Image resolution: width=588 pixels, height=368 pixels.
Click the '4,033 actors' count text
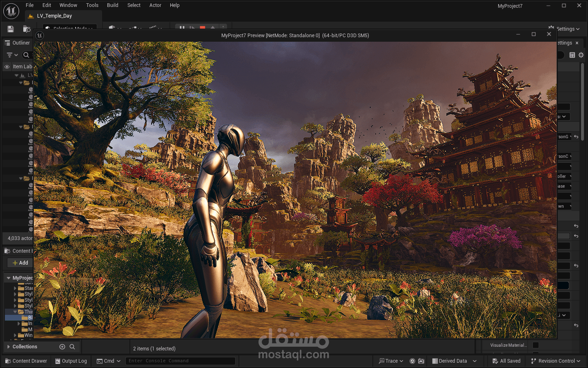point(20,238)
